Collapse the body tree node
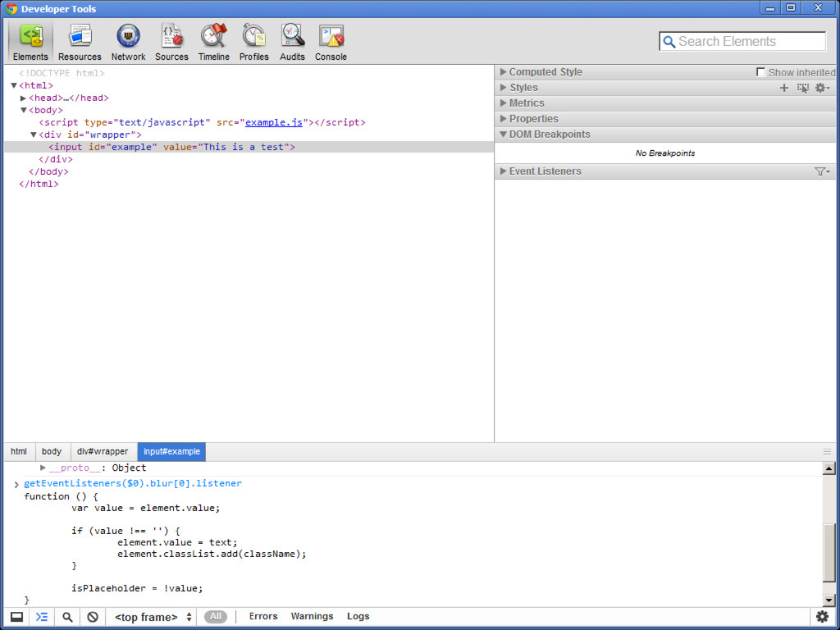 pos(24,110)
